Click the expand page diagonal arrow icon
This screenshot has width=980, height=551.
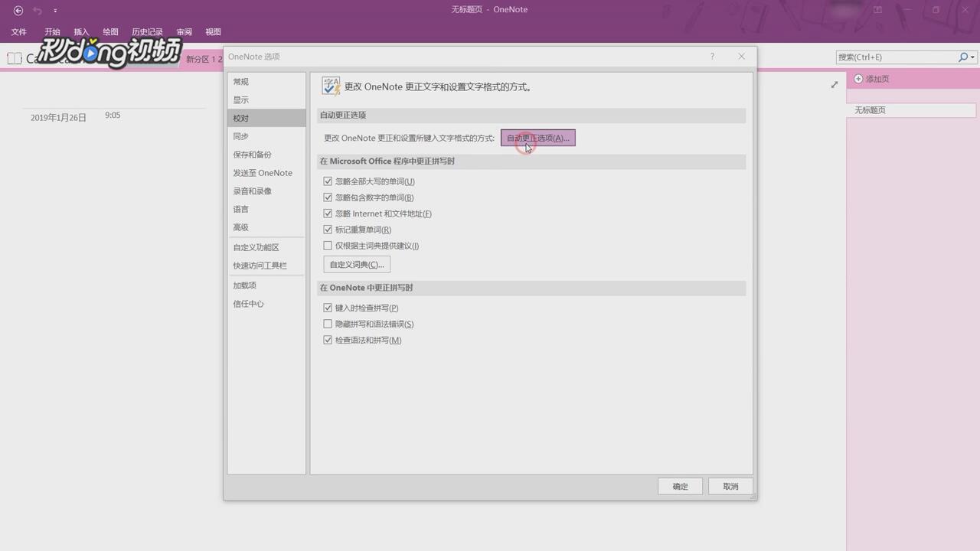pyautogui.click(x=835, y=85)
